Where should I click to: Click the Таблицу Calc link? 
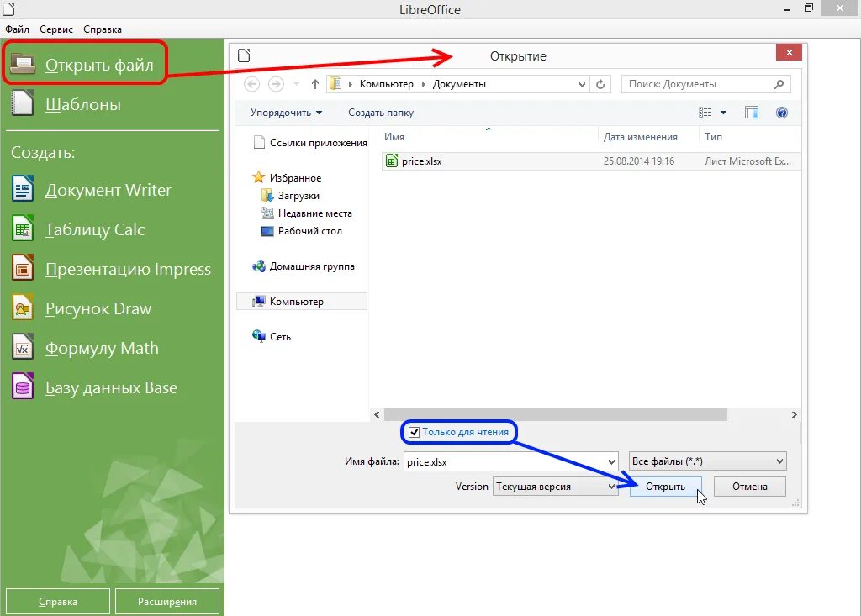pos(95,229)
